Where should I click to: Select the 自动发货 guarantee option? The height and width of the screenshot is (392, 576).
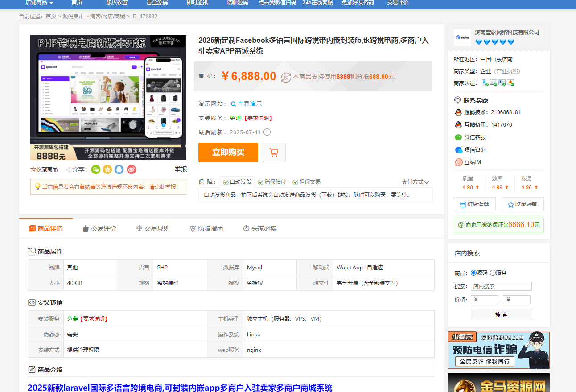point(237,182)
